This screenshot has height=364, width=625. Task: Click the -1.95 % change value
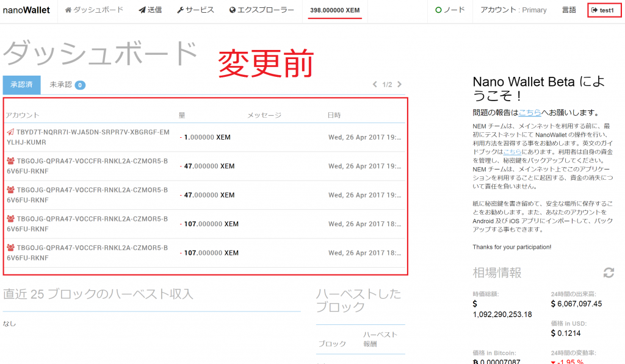pos(567,362)
